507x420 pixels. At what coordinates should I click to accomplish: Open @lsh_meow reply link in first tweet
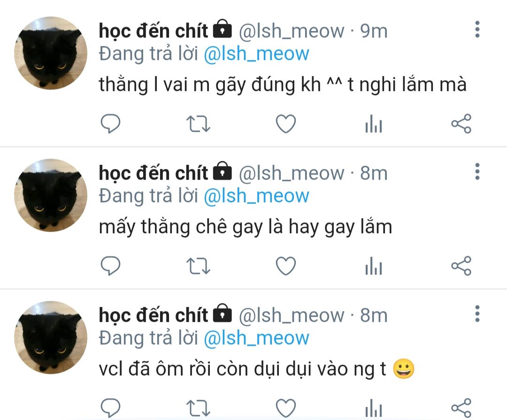click(256, 53)
